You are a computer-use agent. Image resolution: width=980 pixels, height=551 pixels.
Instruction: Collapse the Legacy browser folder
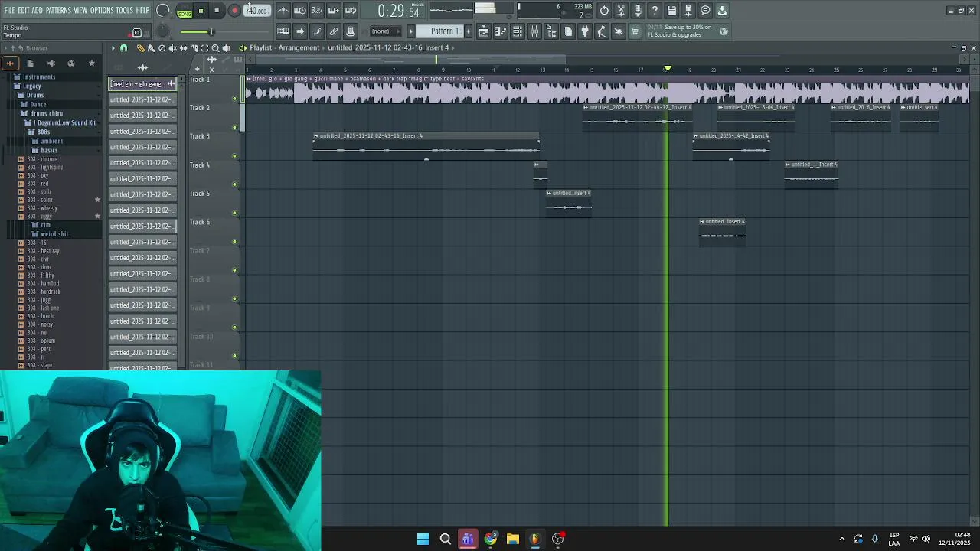[31, 86]
